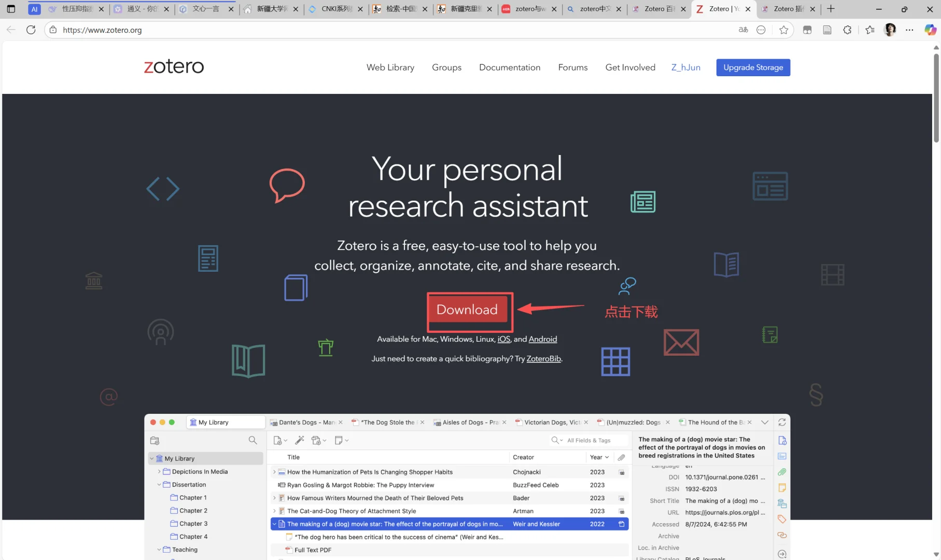View site information lock icon

coord(53,30)
